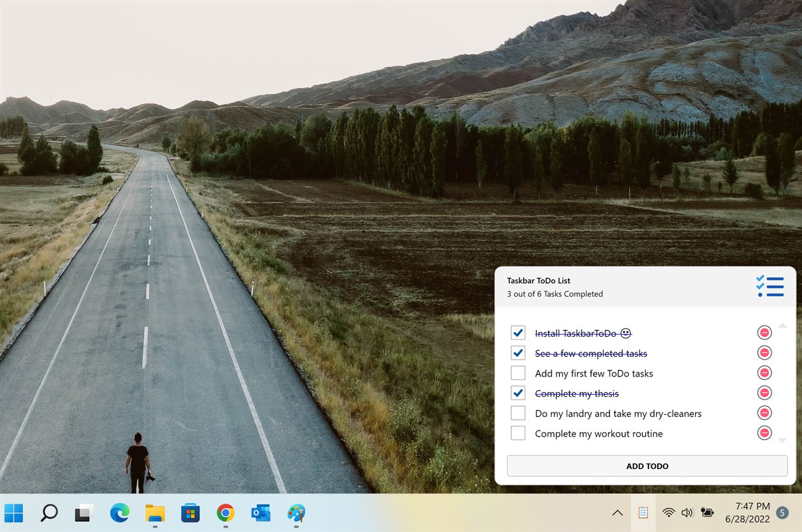Viewport: 802px width, 532px height.
Task: Open the calendar by clicking the clock
Action: (749, 512)
